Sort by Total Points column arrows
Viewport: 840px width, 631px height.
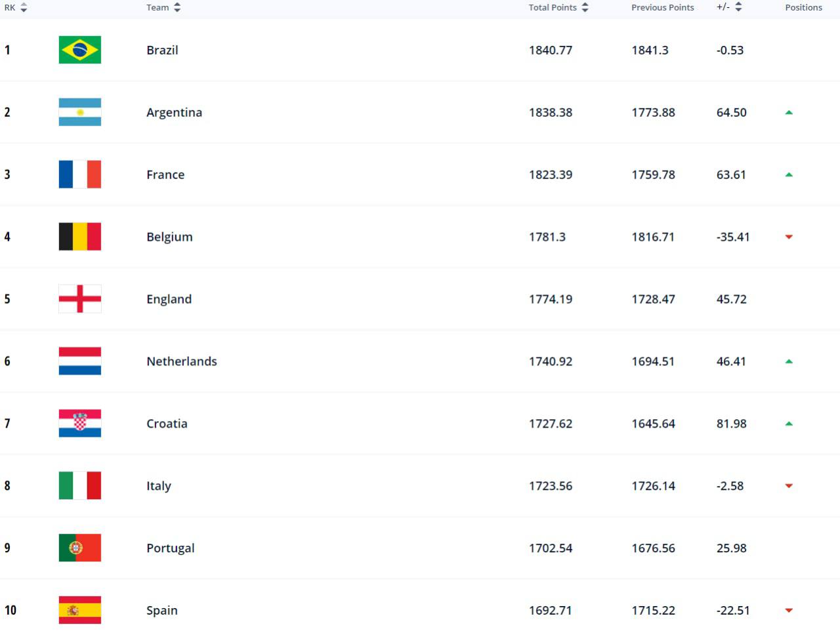tap(585, 7)
